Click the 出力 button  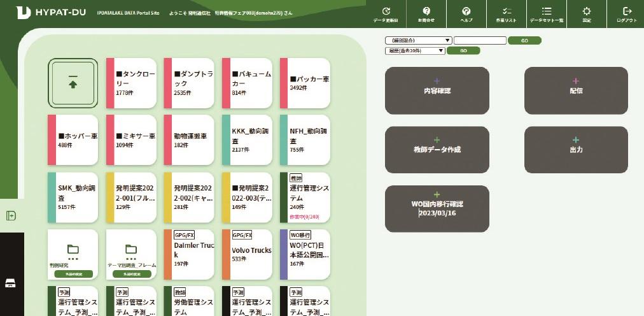(x=576, y=150)
